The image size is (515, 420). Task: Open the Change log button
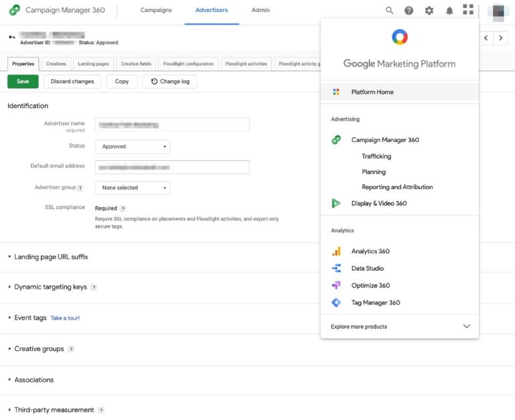[170, 81]
